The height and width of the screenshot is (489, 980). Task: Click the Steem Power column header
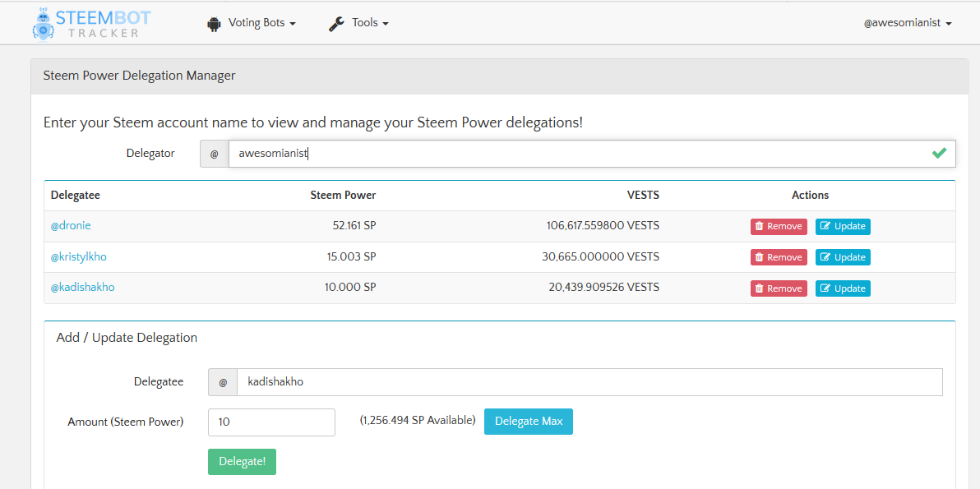(343, 195)
